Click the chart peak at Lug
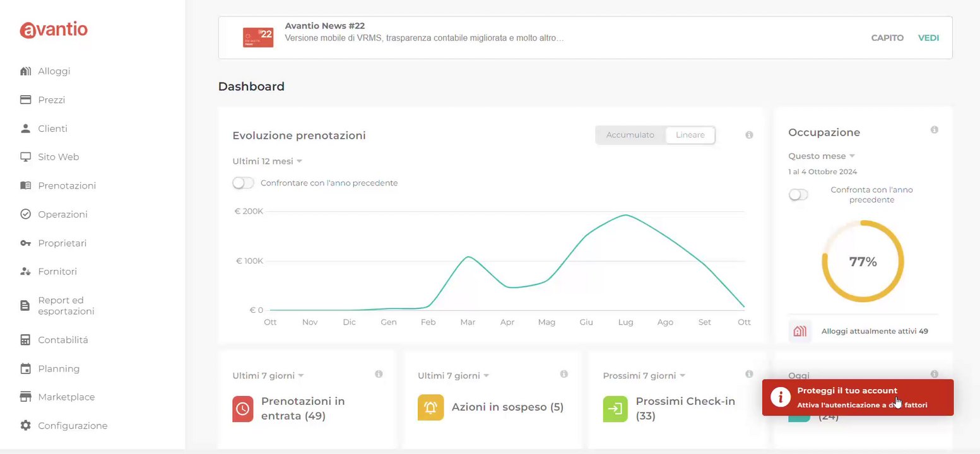 625,215
